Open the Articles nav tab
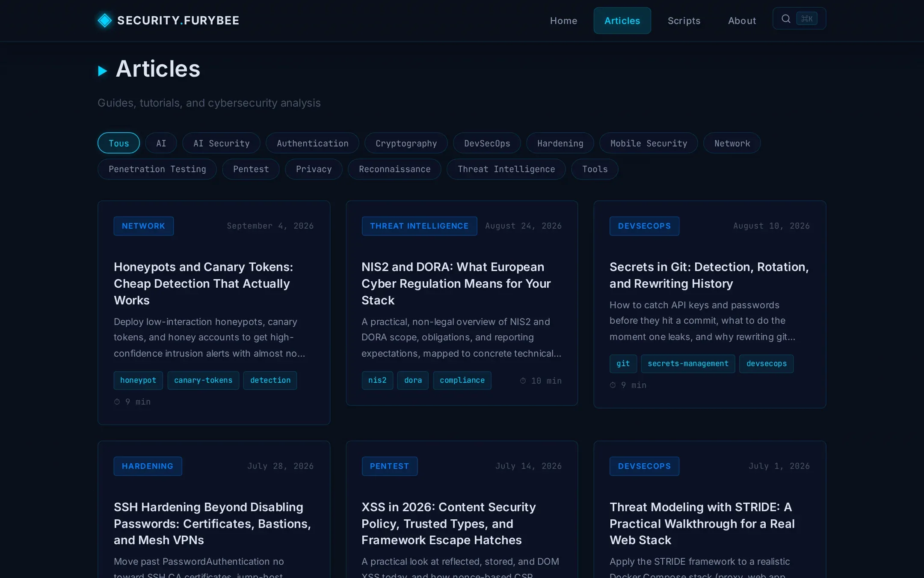 tap(622, 21)
